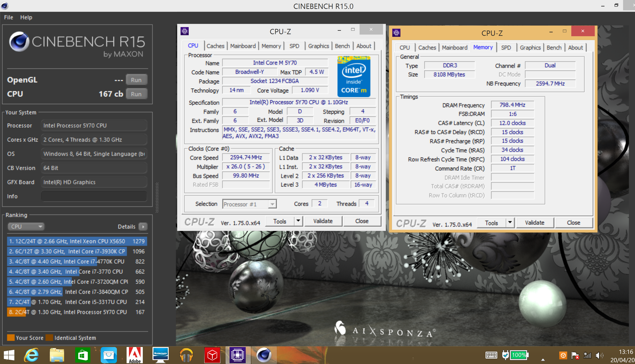Viewport: 635px width, 364px height.
Task: Click Close button in left CPU-Z window
Action: (x=362, y=221)
